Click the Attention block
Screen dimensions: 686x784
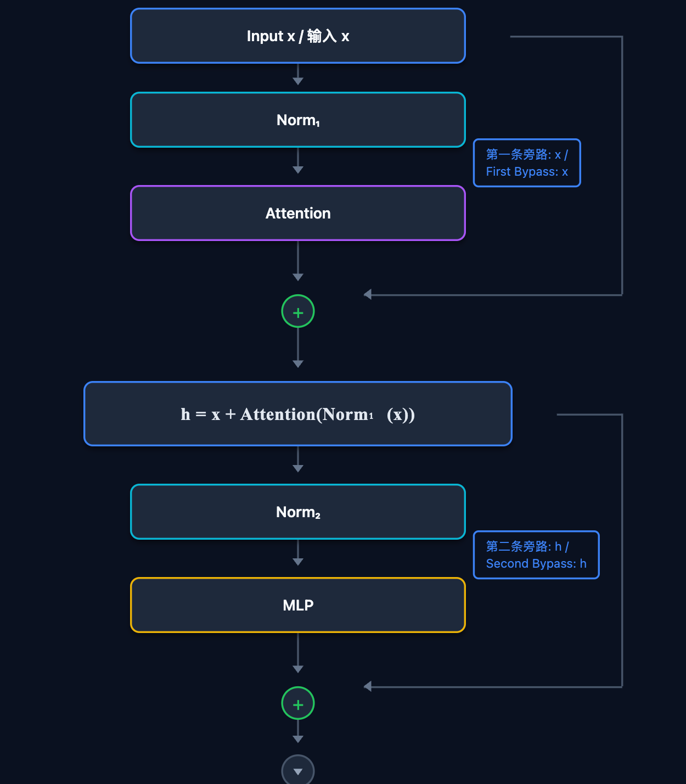pos(298,213)
